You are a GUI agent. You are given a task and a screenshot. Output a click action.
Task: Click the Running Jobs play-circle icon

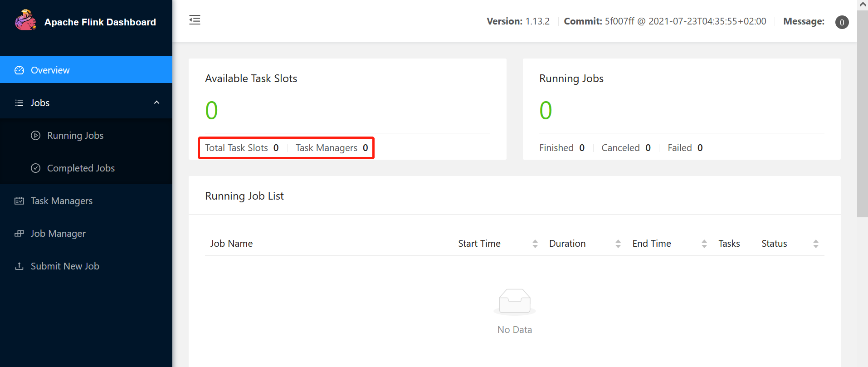35,136
